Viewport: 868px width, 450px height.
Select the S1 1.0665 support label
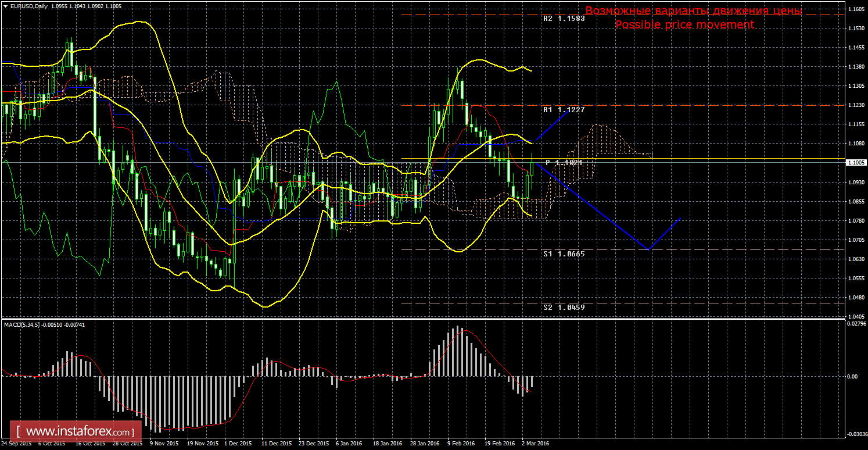click(564, 254)
